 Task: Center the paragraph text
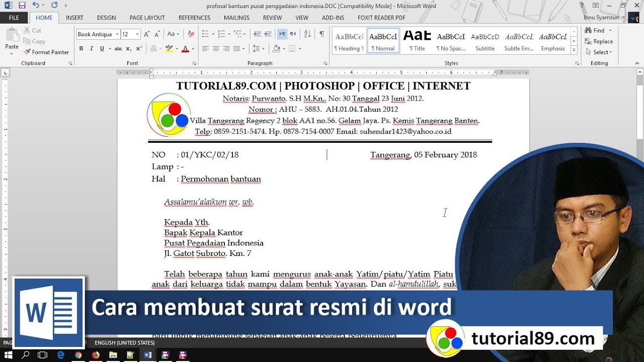tap(216, 49)
